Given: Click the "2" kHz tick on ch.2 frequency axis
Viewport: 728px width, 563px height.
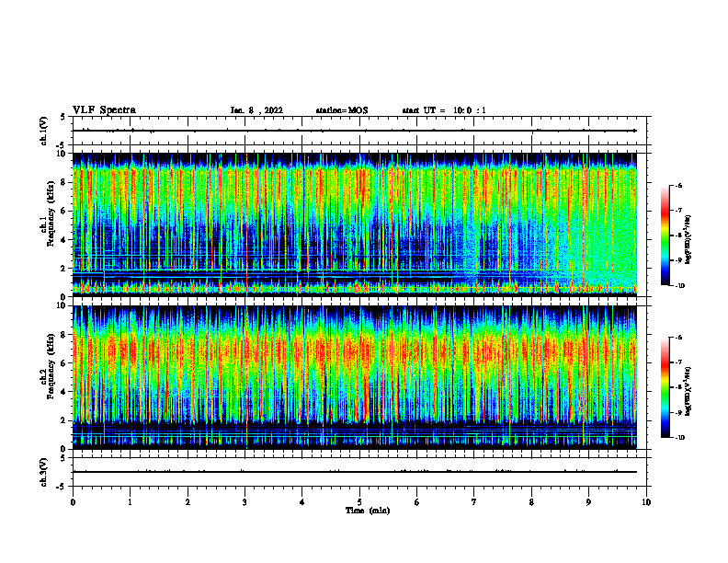Looking at the screenshot, I should tap(63, 420).
